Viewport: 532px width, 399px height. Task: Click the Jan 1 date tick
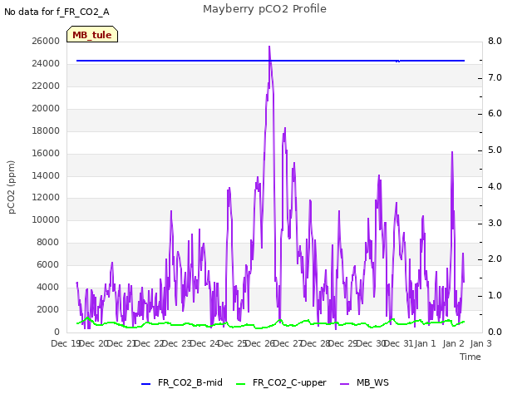(425, 343)
